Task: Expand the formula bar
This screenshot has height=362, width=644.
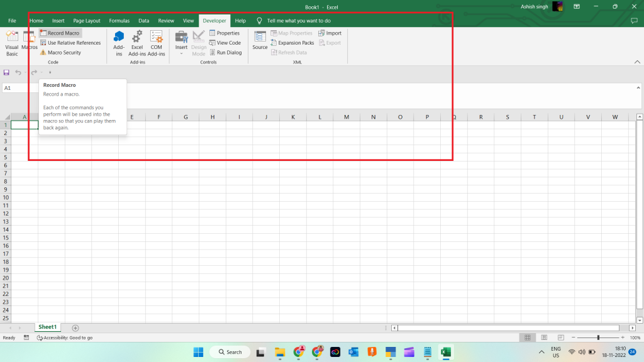Action: [638, 88]
